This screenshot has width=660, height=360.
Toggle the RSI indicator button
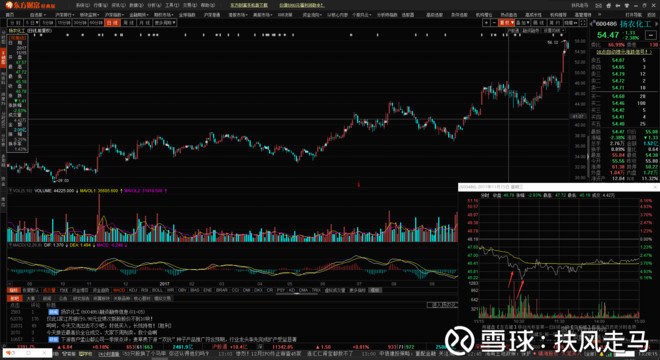tap(144, 290)
